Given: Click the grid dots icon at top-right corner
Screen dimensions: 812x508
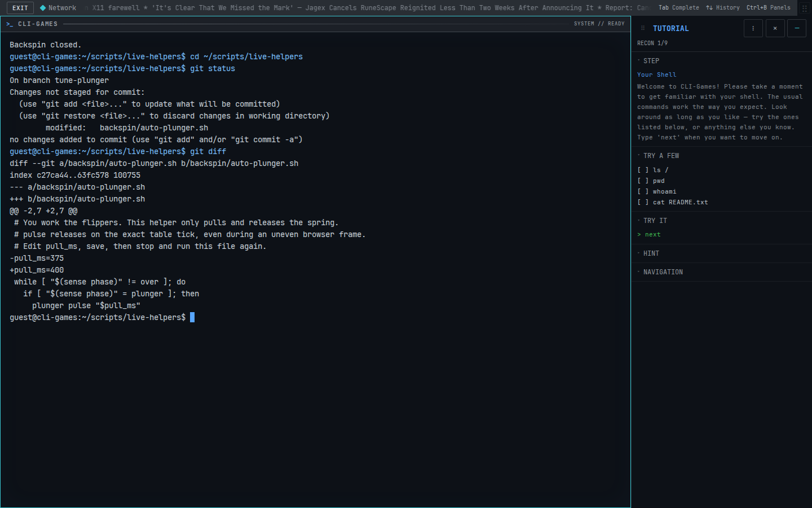Looking at the screenshot, I should pos(805,8).
